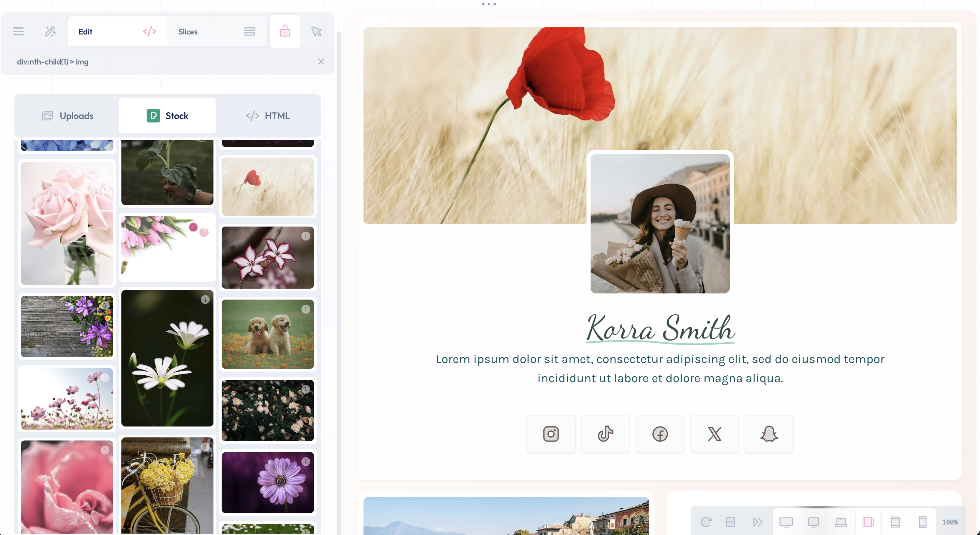Click the Instagram social link button
This screenshot has width=980, height=535.
pyautogui.click(x=550, y=434)
